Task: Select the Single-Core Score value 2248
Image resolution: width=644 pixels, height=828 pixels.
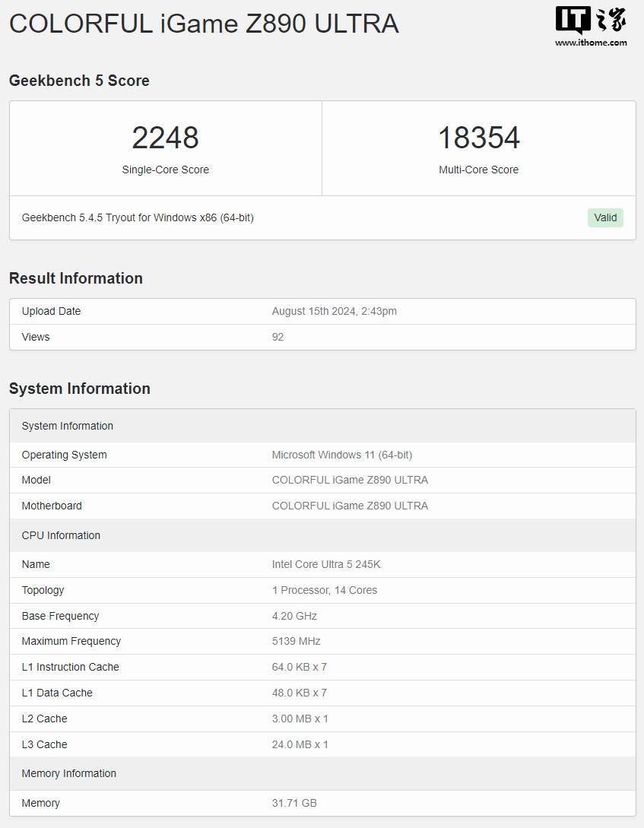Action: click(165, 138)
